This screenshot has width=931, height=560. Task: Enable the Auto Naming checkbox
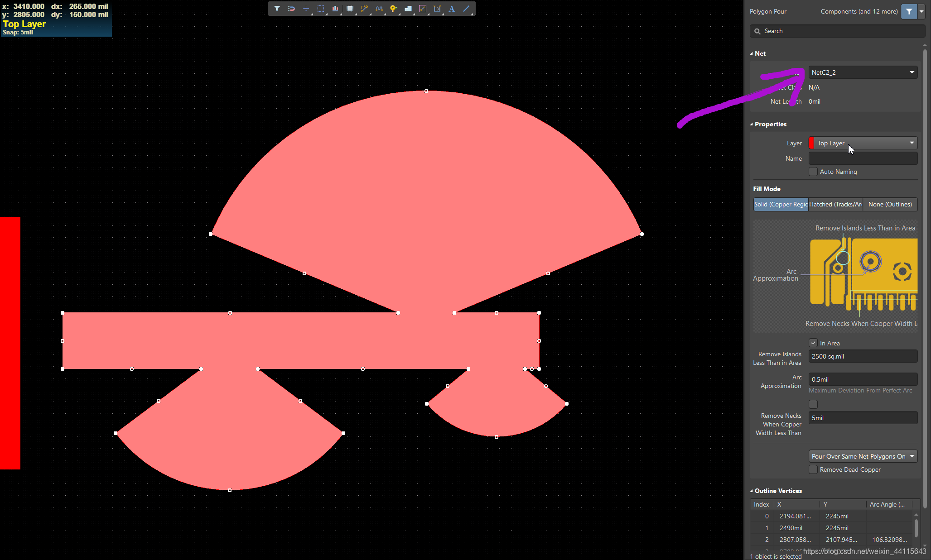[813, 172]
